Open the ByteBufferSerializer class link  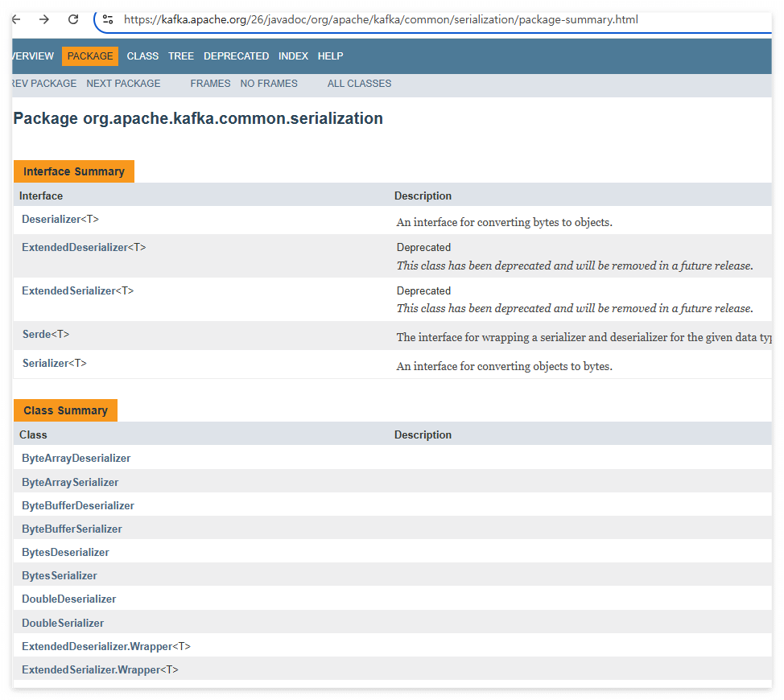pyautogui.click(x=72, y=529)
